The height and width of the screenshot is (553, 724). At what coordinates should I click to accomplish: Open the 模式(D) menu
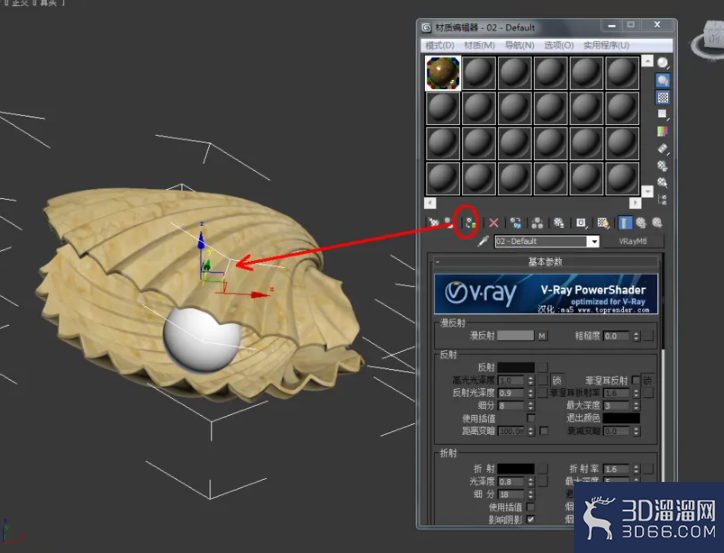[x=440, y=45]
